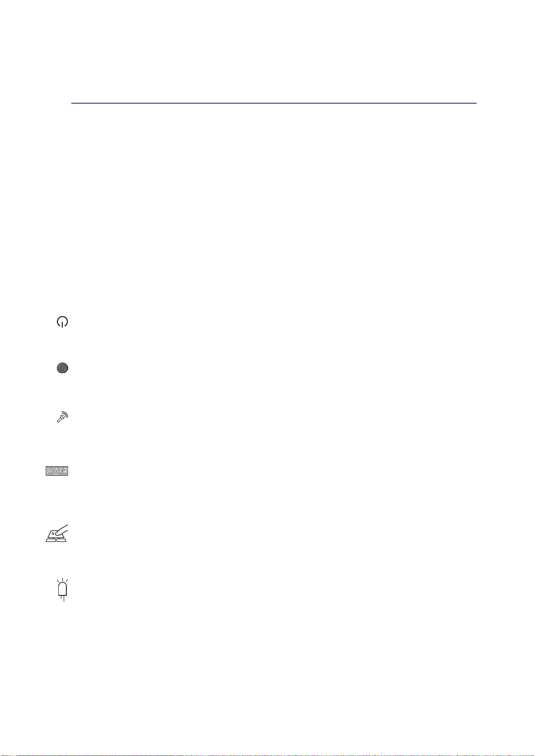The height and width of the screenshot is (756, 534).
Task: Select the dome of the LED bulb
Action: point(62,586)
